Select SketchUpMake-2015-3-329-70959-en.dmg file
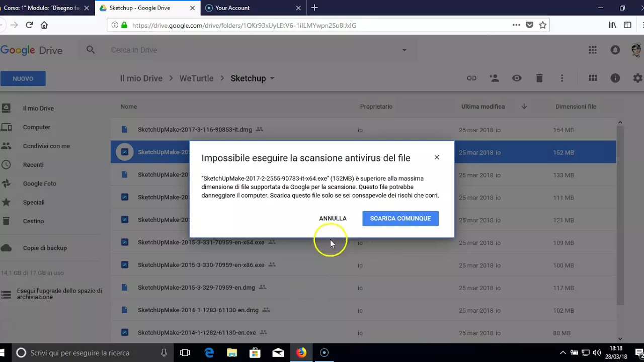 [363, 288]
